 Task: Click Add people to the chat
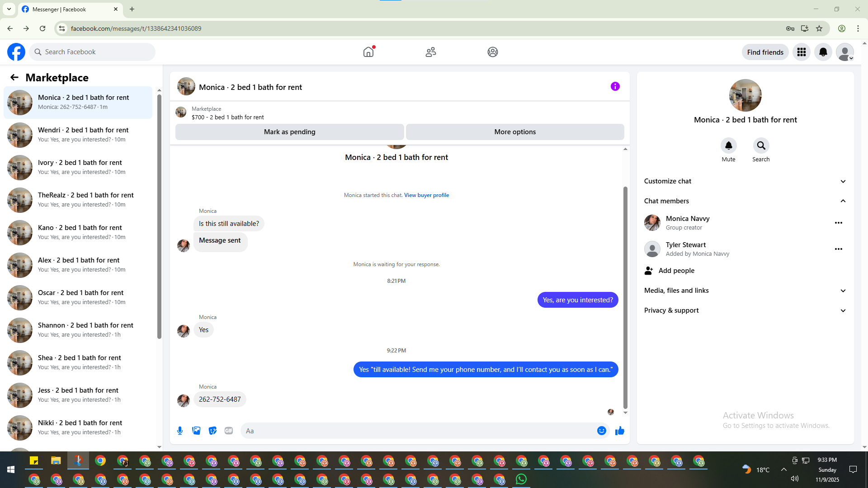click(745, 271)
